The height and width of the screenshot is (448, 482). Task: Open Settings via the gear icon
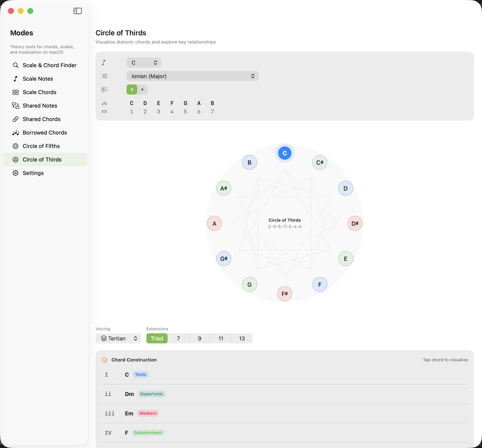click(16, 173)
